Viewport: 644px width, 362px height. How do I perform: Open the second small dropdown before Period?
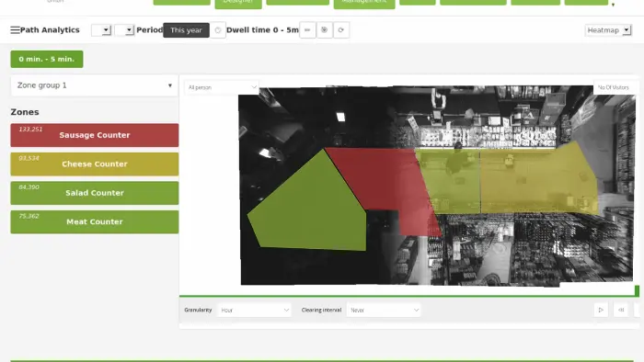tap(124, 30)
